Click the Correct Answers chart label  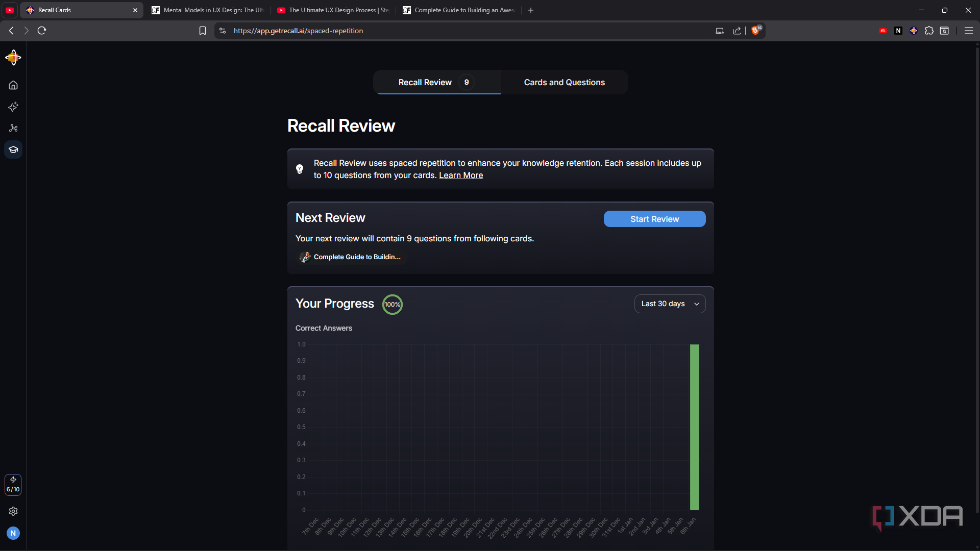[324, 328]
